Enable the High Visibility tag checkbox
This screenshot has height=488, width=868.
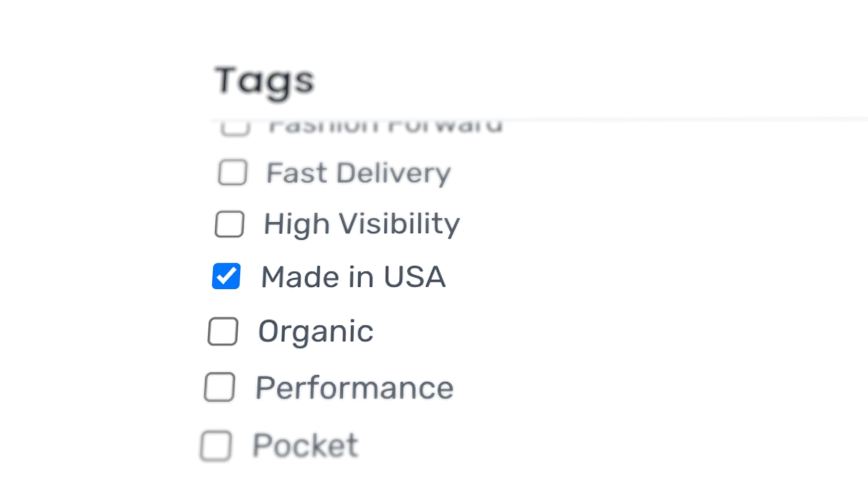(229, 224)
